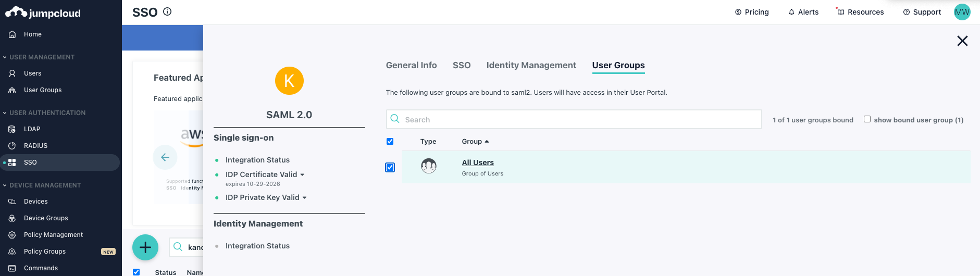This screenshot has height=276, width=980.
Task: Toggle the select-all groups header checkbox
Action: click(x=390, y=142)
